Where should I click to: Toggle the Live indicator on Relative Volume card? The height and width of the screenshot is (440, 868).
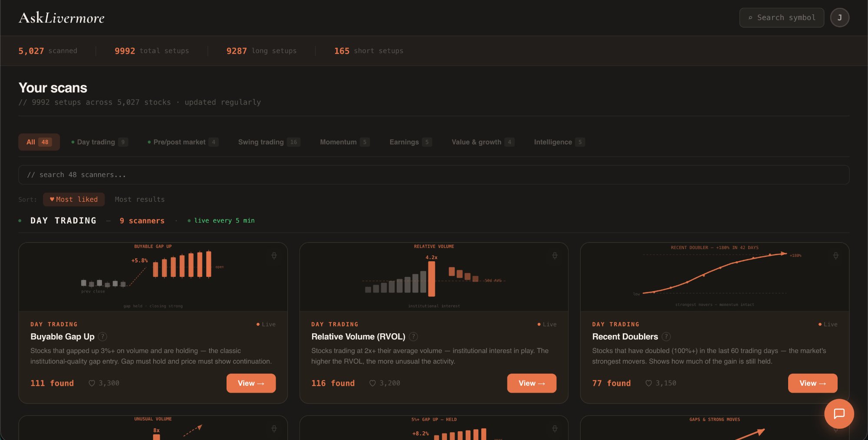click(548, 324)
